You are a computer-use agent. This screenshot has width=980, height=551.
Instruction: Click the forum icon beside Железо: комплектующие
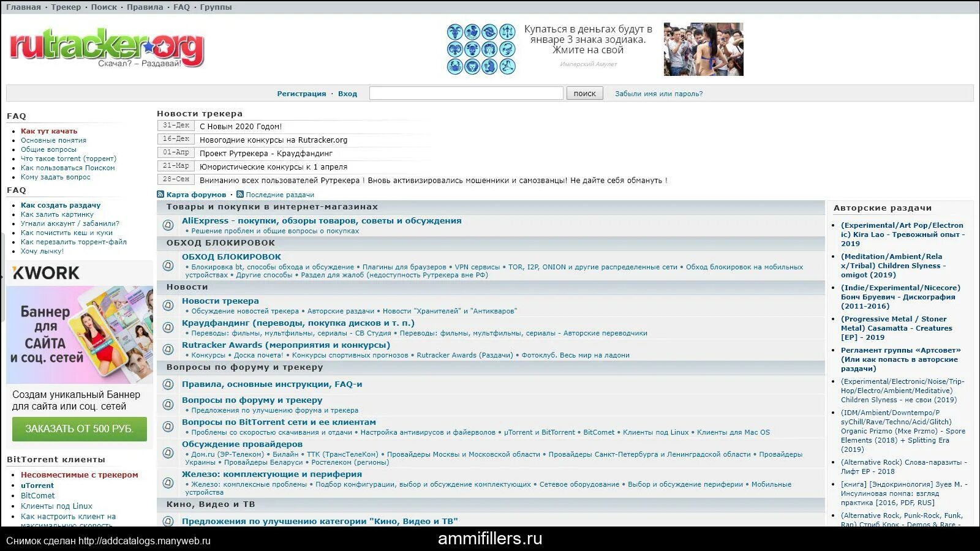click(x=168, y=483)
